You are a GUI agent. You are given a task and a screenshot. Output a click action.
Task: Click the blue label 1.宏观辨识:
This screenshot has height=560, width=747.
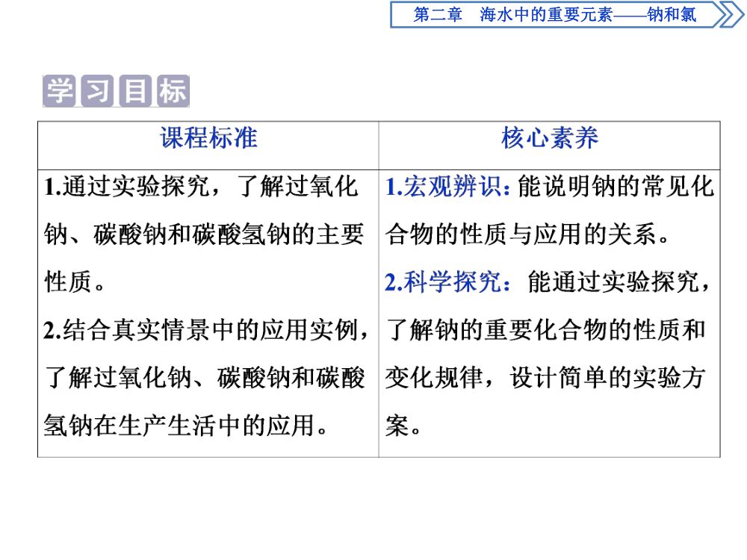point(448,186)
